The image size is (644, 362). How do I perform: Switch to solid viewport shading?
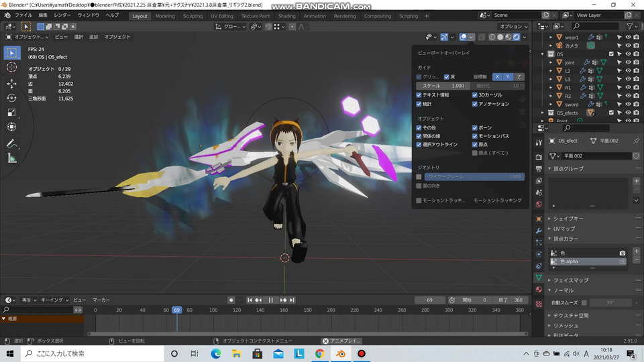500,37
